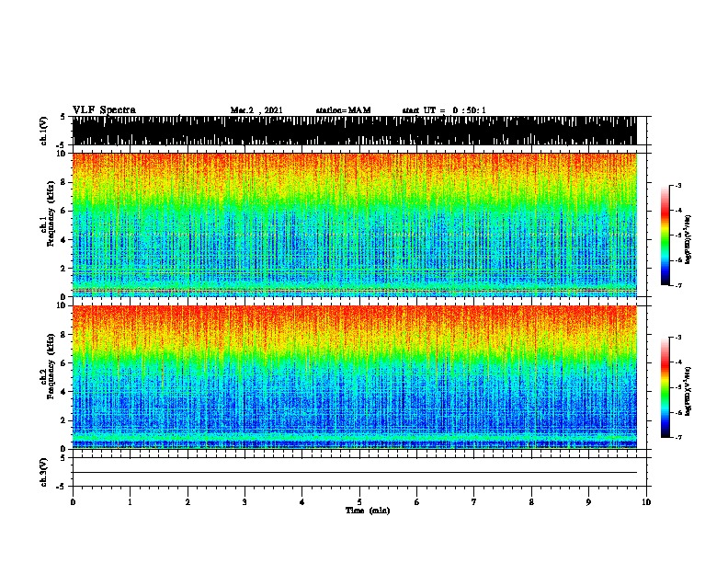Click time axis tick label "9"

click(588, 502)
